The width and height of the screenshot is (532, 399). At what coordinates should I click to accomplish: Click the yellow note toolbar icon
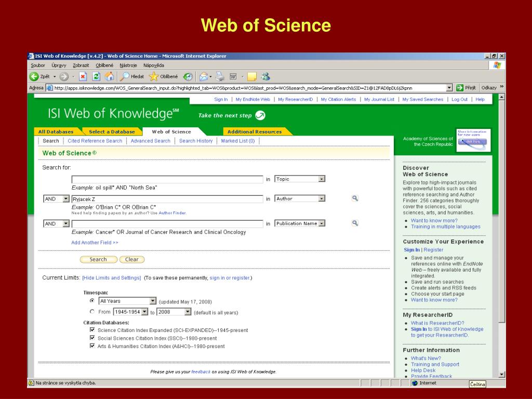pyautogui.click(x=252, y=77)
